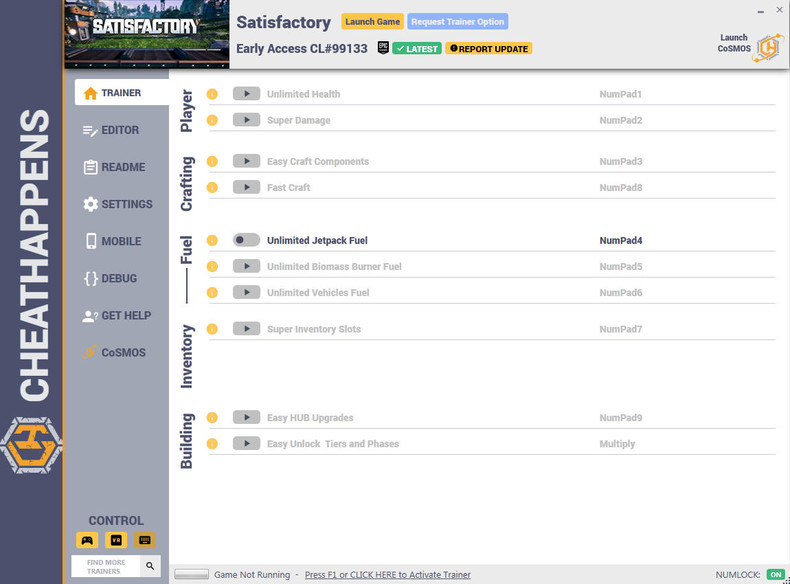Click the NumPad9 hotkey for HUB Upgrades

621,418
